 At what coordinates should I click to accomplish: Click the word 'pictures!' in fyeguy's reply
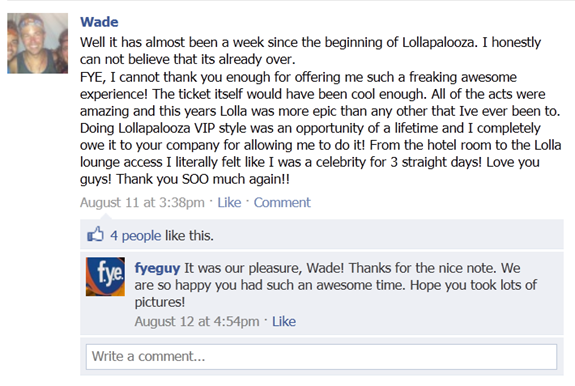[x=160, y=302]
